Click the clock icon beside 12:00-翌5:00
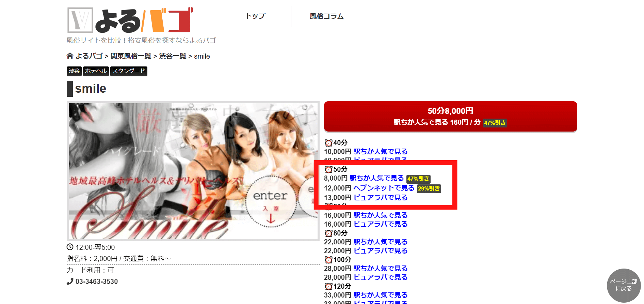The image size is (644, 304). coord(70,247)
